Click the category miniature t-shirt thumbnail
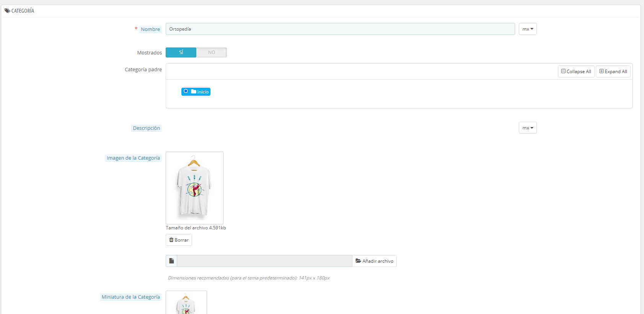 (x=186, y=303)
